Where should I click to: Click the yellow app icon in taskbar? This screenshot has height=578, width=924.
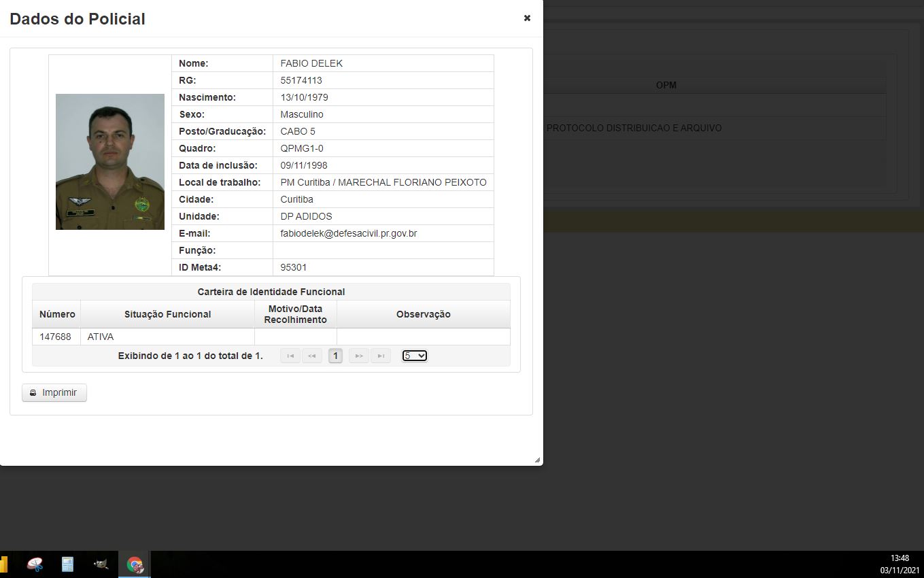click(3, 564)
